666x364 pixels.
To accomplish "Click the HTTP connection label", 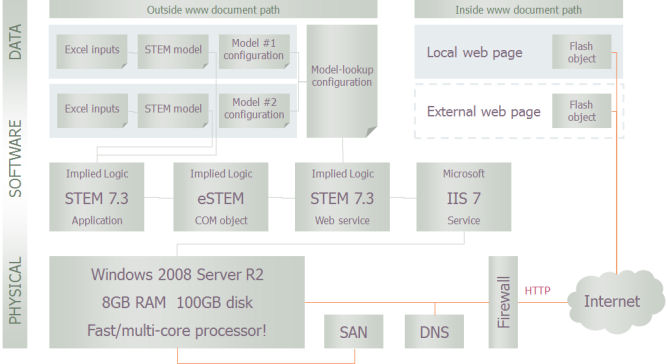I will [537, 291].
